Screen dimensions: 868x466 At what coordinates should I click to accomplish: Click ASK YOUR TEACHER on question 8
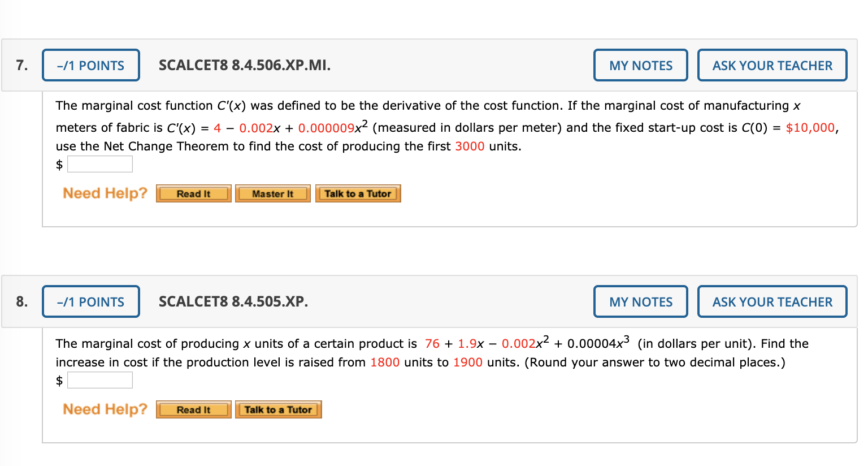(772, 301)
